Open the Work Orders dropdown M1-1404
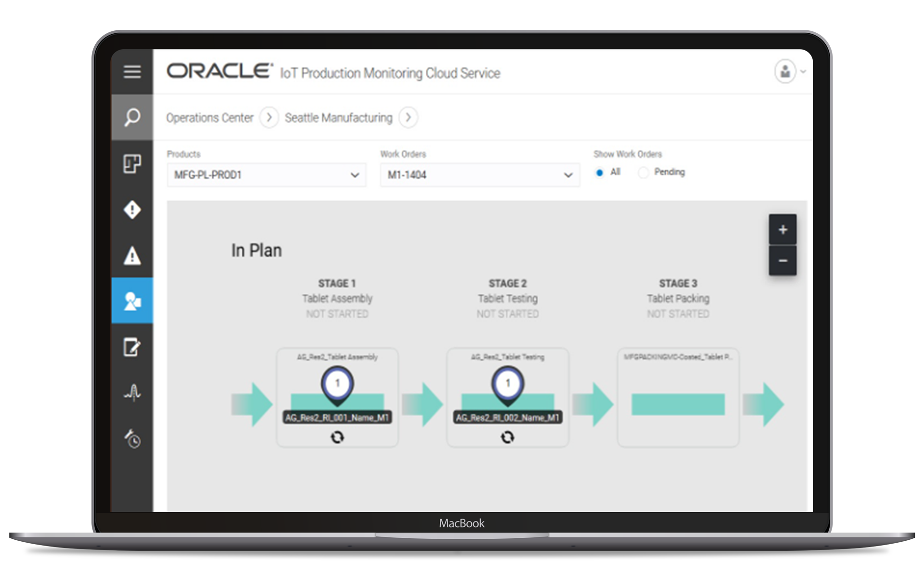924x586 pixels. pos(480,175)
